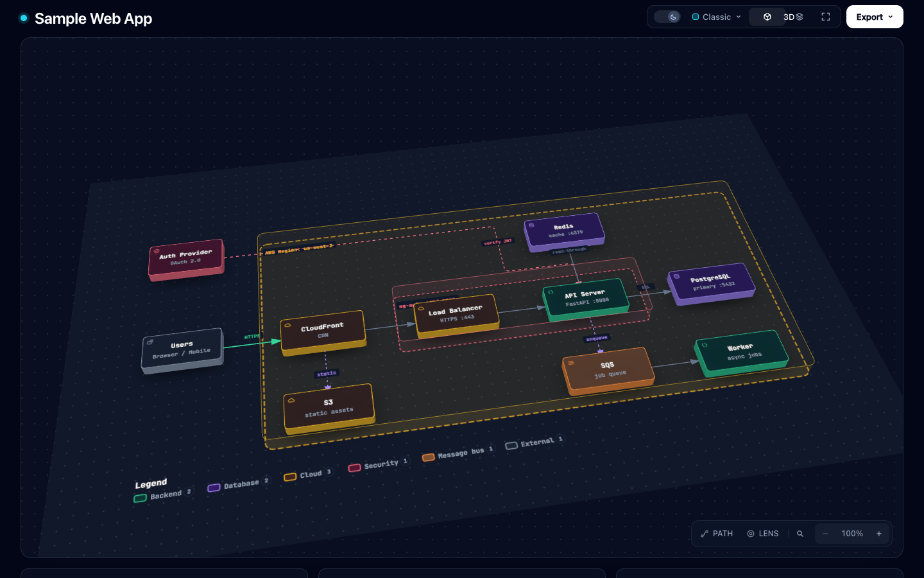This screenshot has height=578, width=924.
Task: Select the Worker async jobs node
Action: coord(741,352)
